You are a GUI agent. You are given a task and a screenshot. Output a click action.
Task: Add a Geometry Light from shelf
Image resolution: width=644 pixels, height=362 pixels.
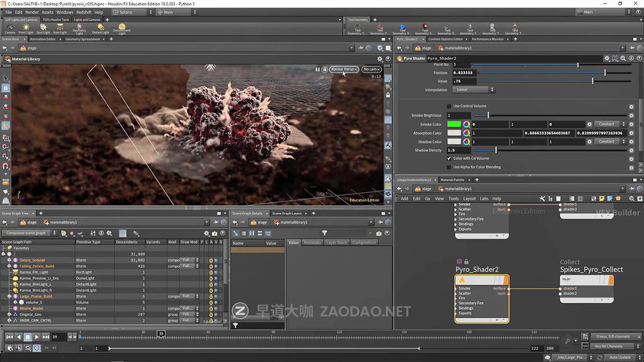(x=79, y=28)
